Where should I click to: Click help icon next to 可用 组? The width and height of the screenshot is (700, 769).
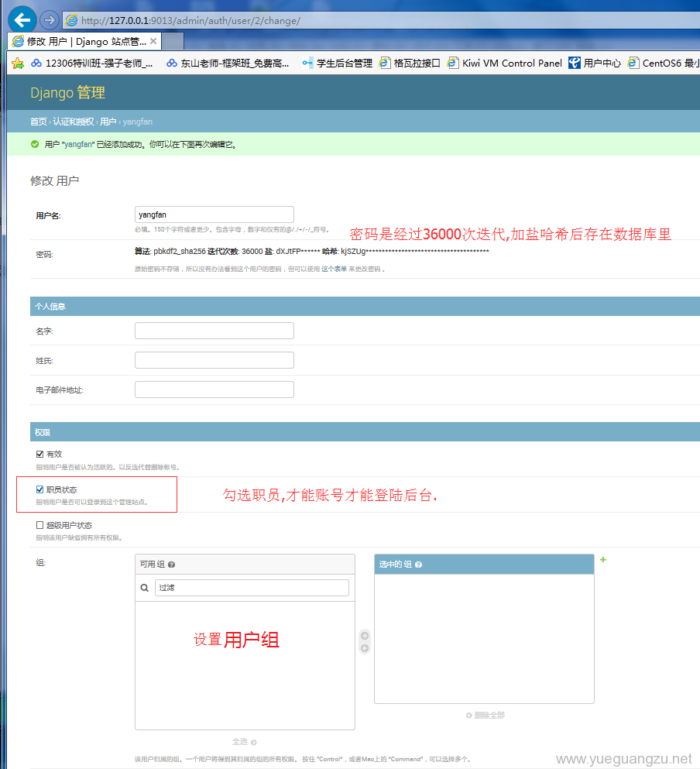(x=171, y=565)
